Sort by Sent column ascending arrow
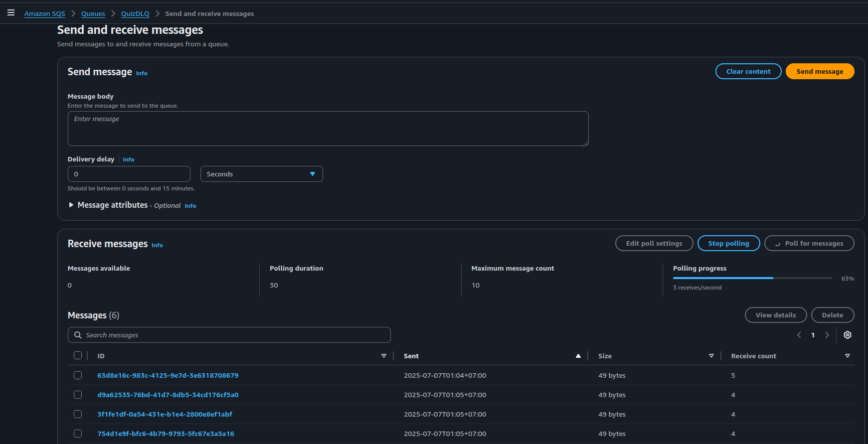868x444 pixels. [x=578, y=356]
